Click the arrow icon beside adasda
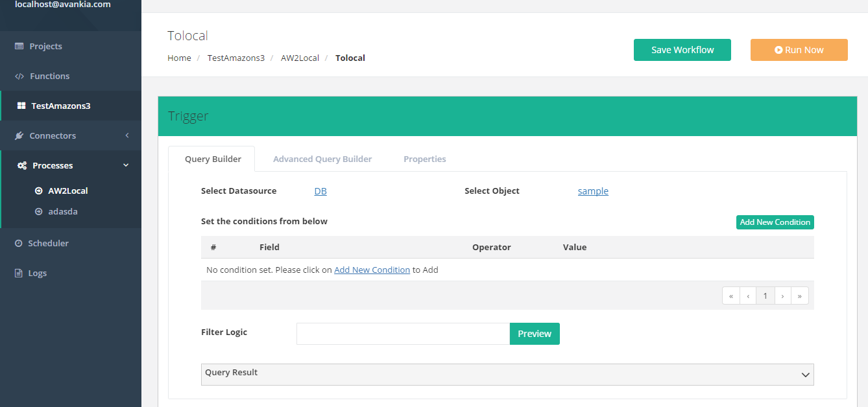Screen dimensions: 868x407 point(38,212)
